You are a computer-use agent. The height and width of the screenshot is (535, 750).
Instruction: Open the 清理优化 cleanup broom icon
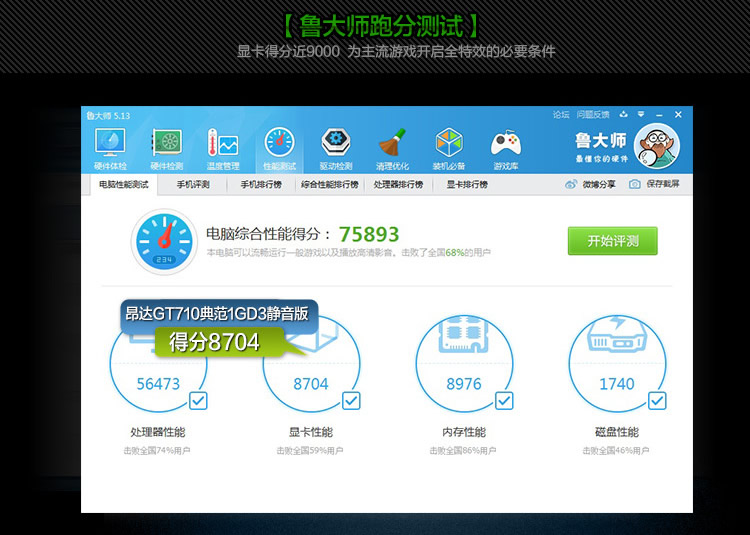pos(392,142)
